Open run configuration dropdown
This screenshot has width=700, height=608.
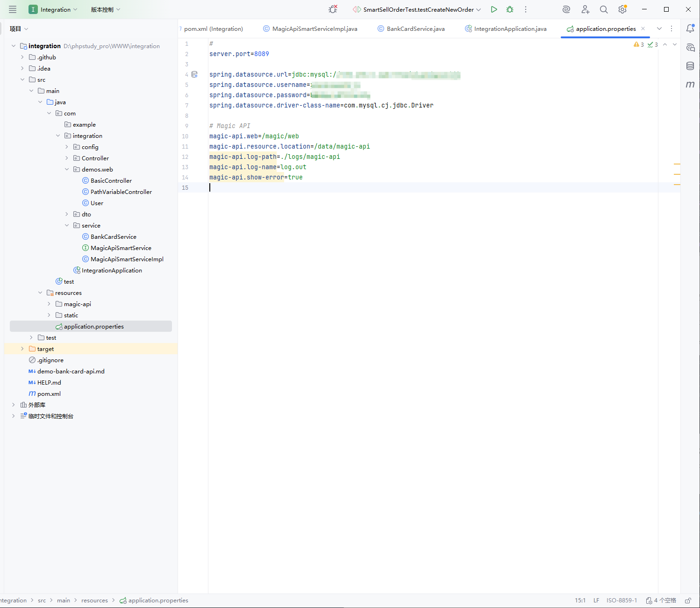pos(417,9)
